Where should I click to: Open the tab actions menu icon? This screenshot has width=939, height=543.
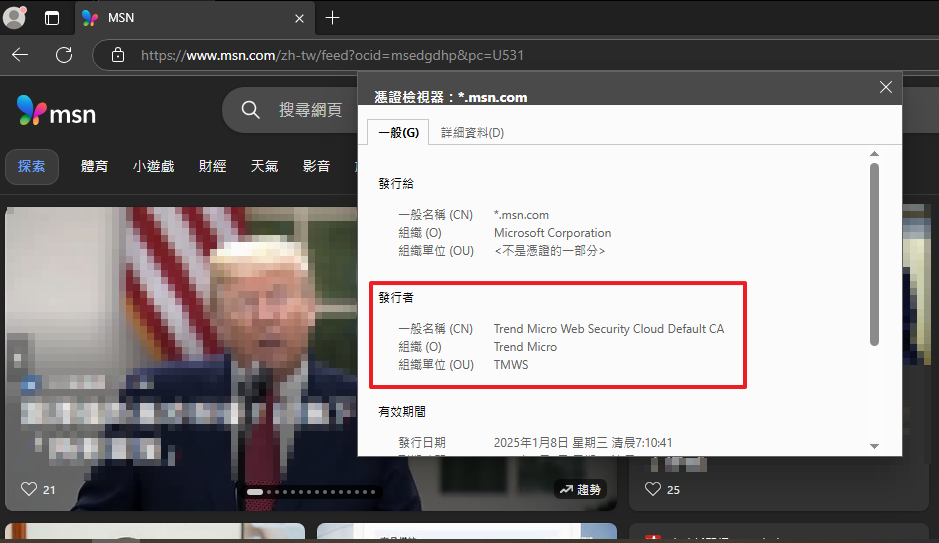(52, 18)
